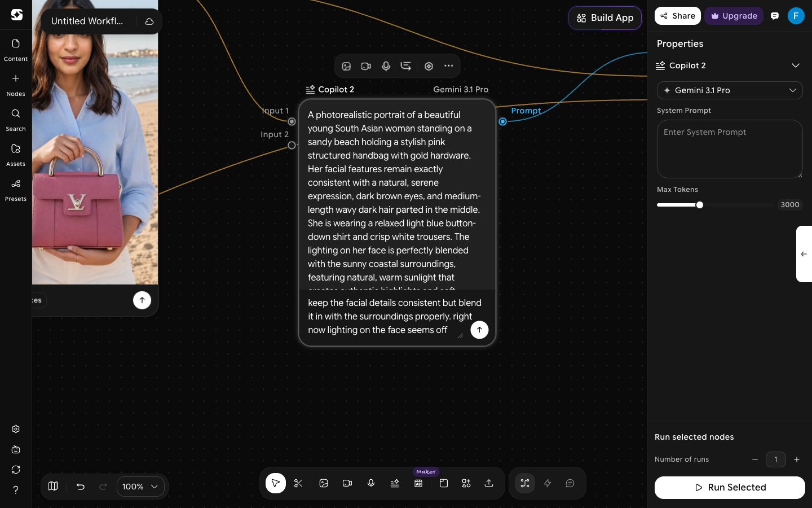
Task: Click the text flow arrow icon above node
Action: (406, 66)
